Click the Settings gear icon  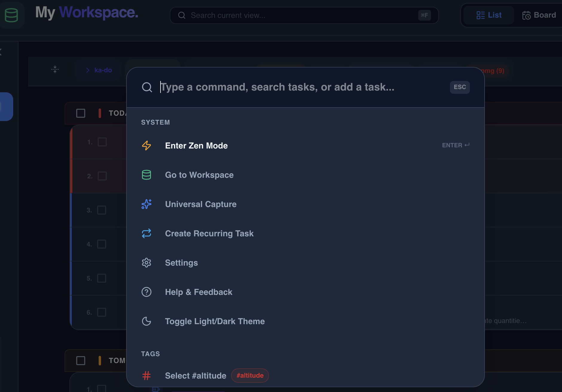tap(146, 263)
